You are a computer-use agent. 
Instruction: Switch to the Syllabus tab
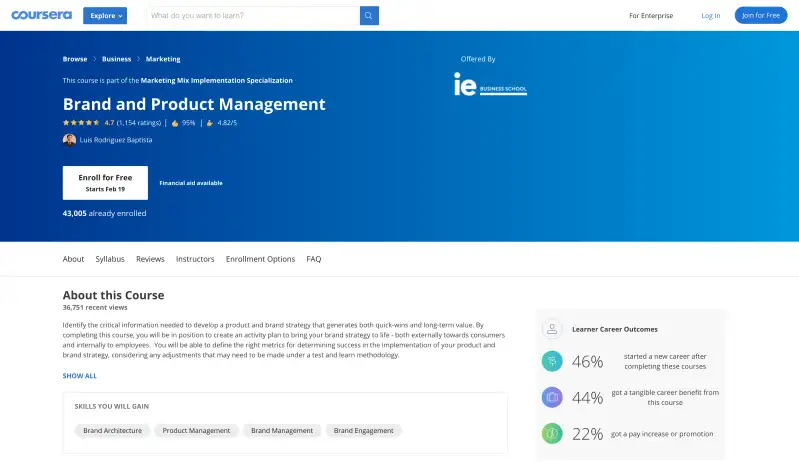pos(110,259)
